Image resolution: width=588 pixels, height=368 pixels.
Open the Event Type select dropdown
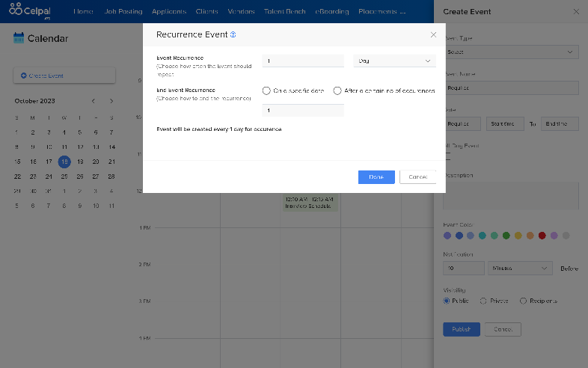(x=511, y=52)
